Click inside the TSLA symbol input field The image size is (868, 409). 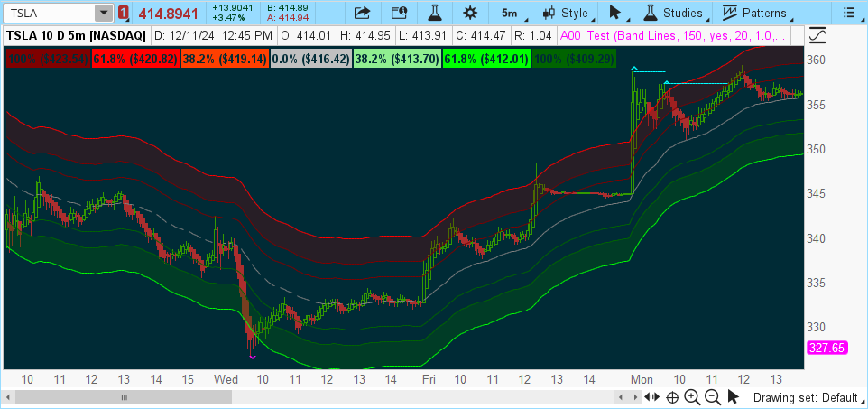[x=49, y=13]
